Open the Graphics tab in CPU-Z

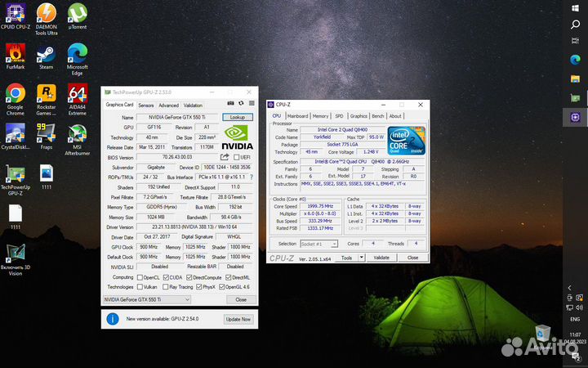pos(359,116)
